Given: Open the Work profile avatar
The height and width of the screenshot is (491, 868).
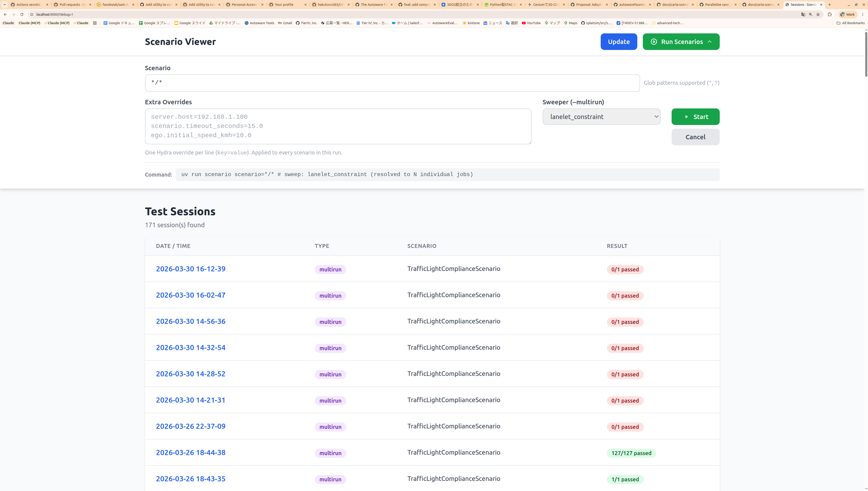Looking at the screenshot, I should (x=848, y=15).
